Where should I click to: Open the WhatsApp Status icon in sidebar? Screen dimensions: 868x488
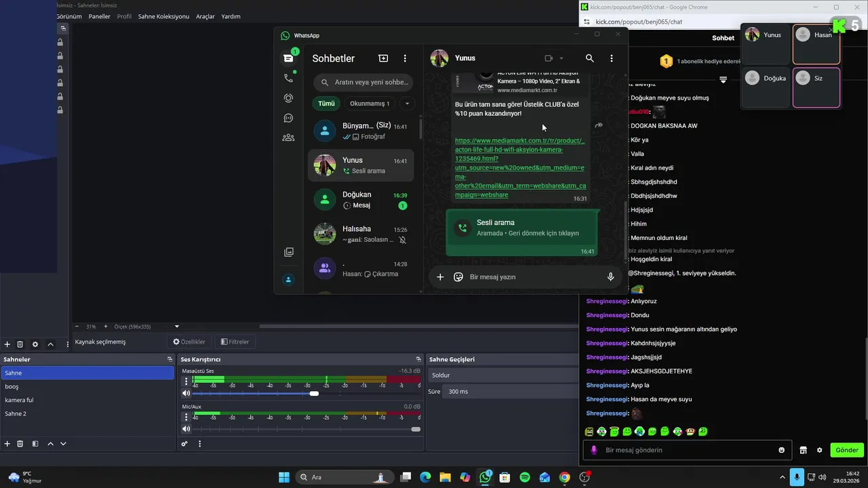[288, 98]
